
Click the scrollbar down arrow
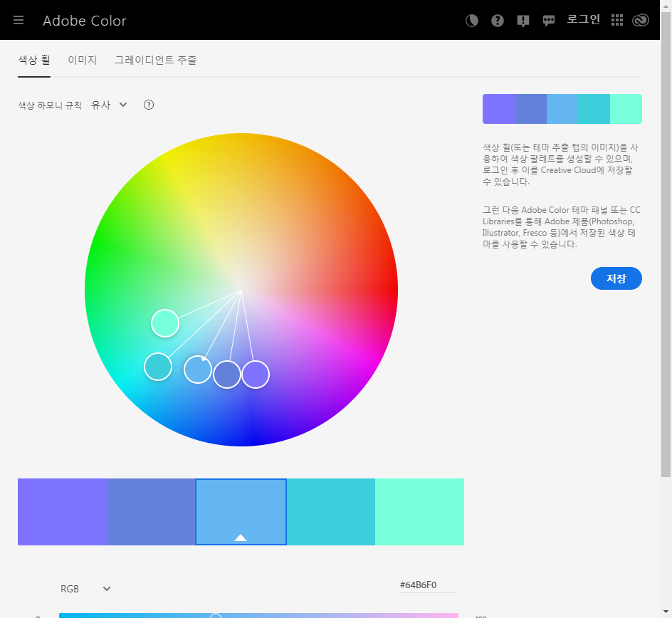pyautogui.click(x=666, y=612)
